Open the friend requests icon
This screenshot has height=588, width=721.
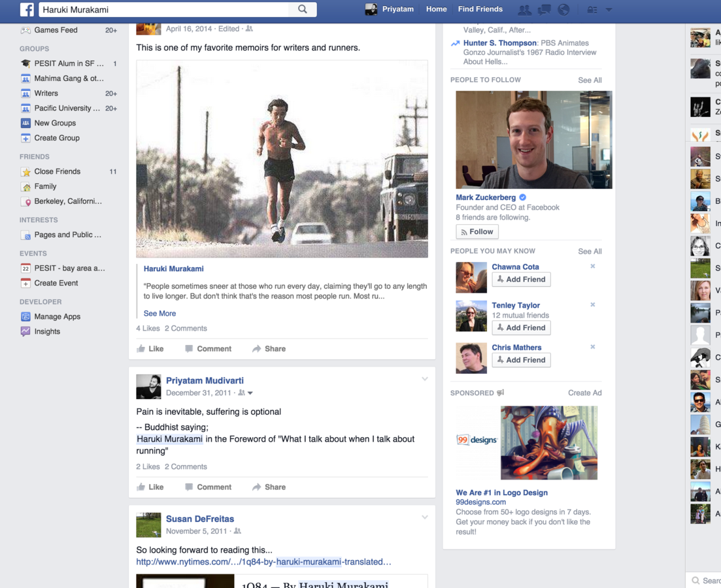[524, 10]
